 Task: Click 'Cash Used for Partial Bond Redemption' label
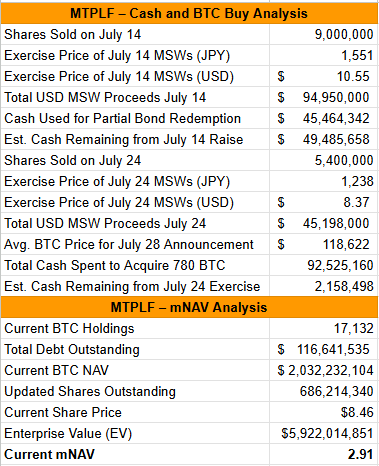(122, 119)
